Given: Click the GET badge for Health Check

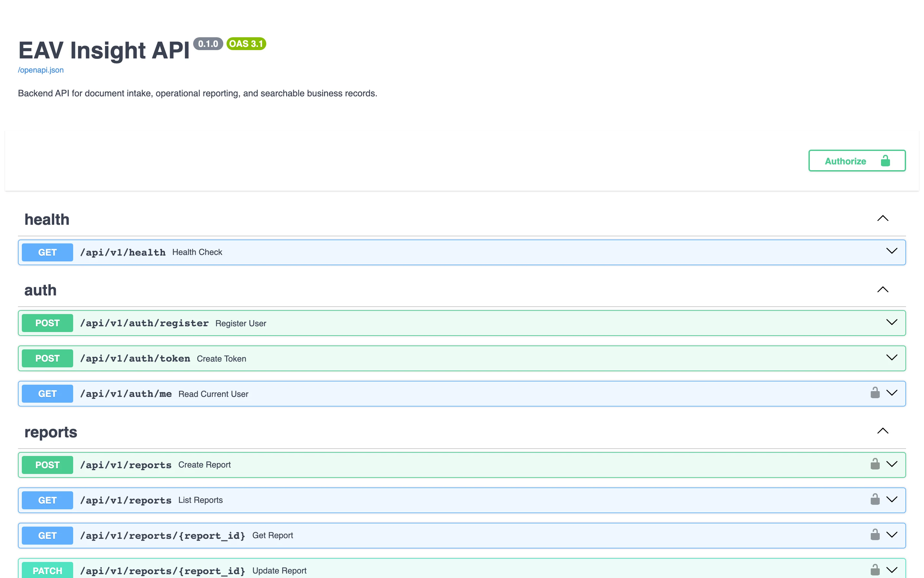Looking at the screenshot, I should (x=47, y=252).
